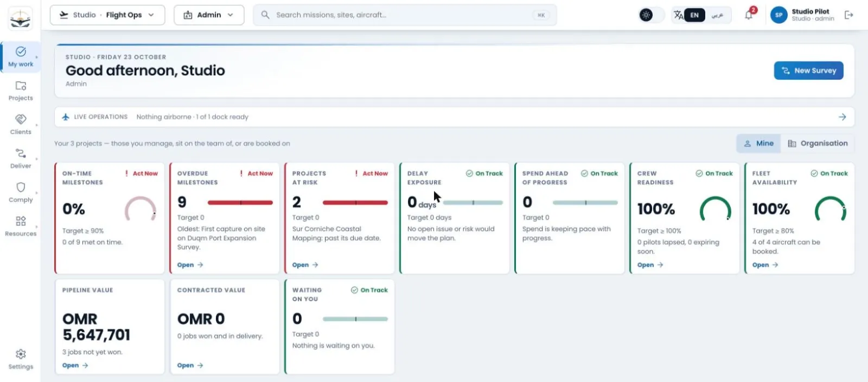Click the sign out icon
Image resolution: width=868 pixels, height=382 pixels.
point(849,15)
